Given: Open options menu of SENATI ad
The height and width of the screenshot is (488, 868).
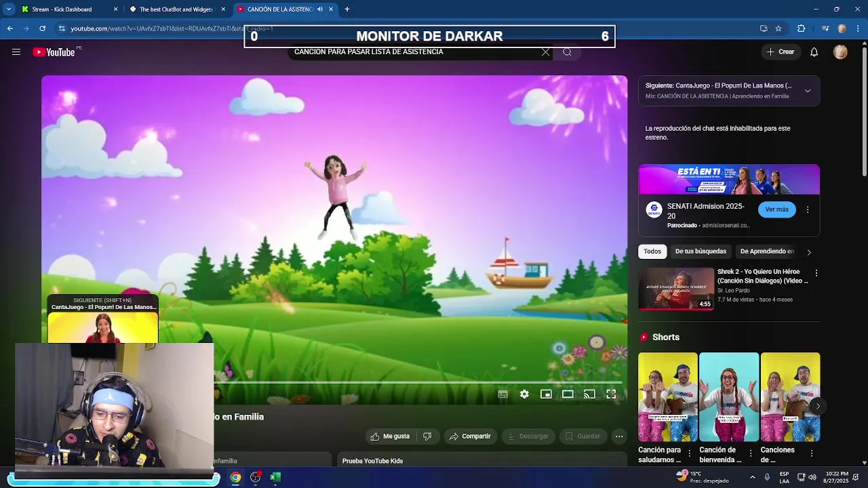Looking at the screenshot, I should click(808, 209).
